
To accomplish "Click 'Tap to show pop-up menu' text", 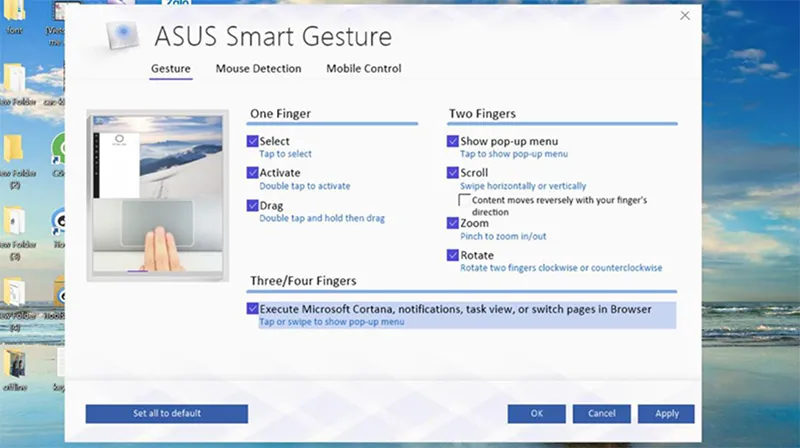I will [514, 154].
